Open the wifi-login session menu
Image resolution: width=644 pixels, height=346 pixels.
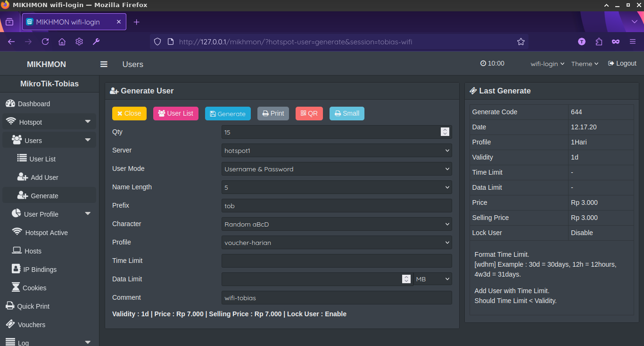coord(547,64)
